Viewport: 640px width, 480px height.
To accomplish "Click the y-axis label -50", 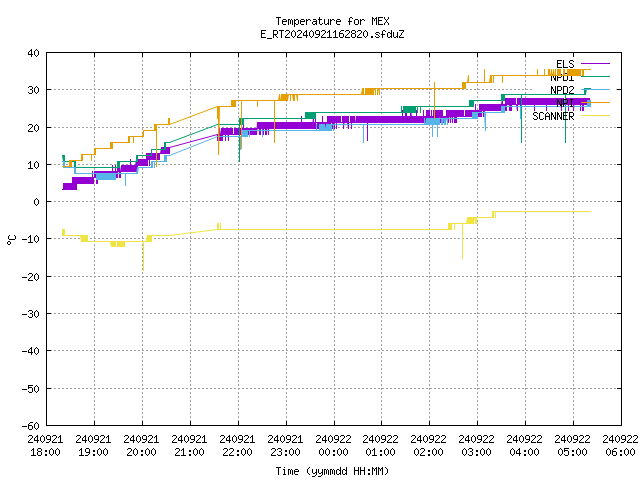I will pos(31,389).
